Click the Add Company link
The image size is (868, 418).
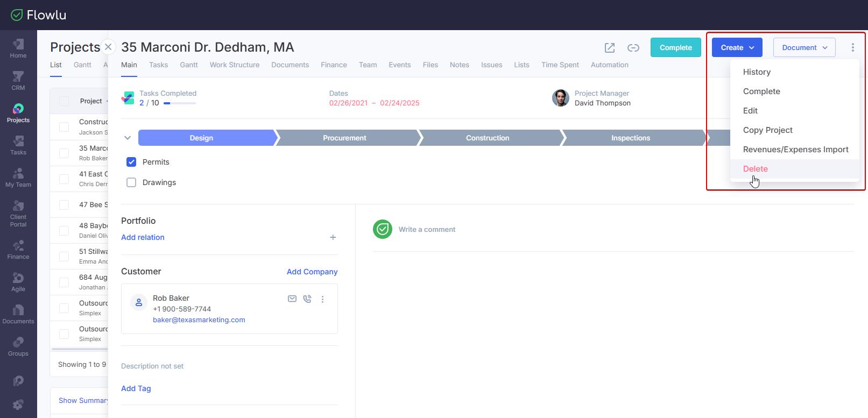pos(312,272)
